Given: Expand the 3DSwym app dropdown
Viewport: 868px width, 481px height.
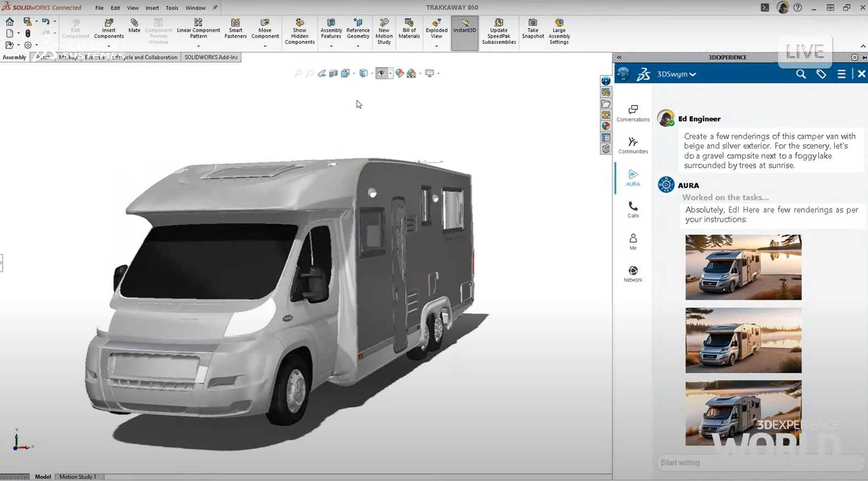Looking at the screenshot, I should coord(692,74).
